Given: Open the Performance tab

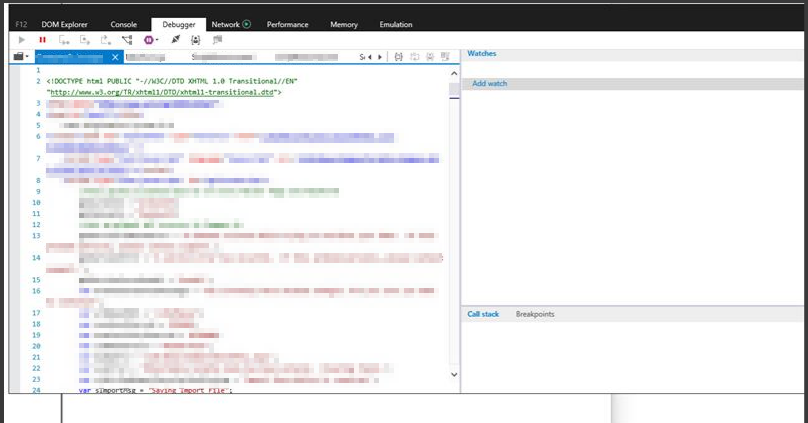Looking at the screenshot, I should point(288,24).
